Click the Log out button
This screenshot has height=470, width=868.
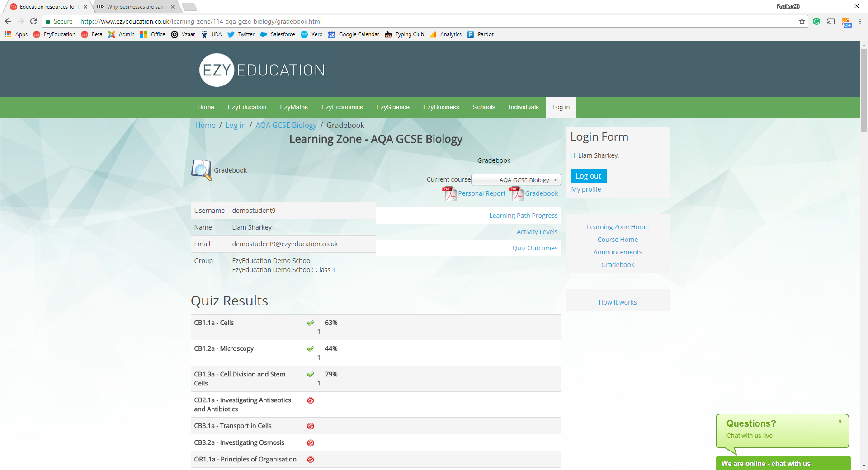pyautogui.click(x=589, y=176)
